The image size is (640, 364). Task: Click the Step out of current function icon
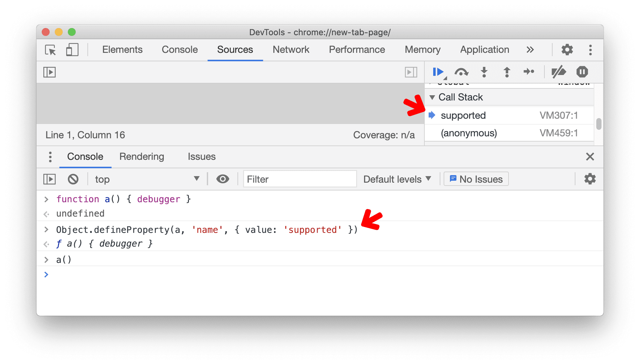tap(506, 72)
